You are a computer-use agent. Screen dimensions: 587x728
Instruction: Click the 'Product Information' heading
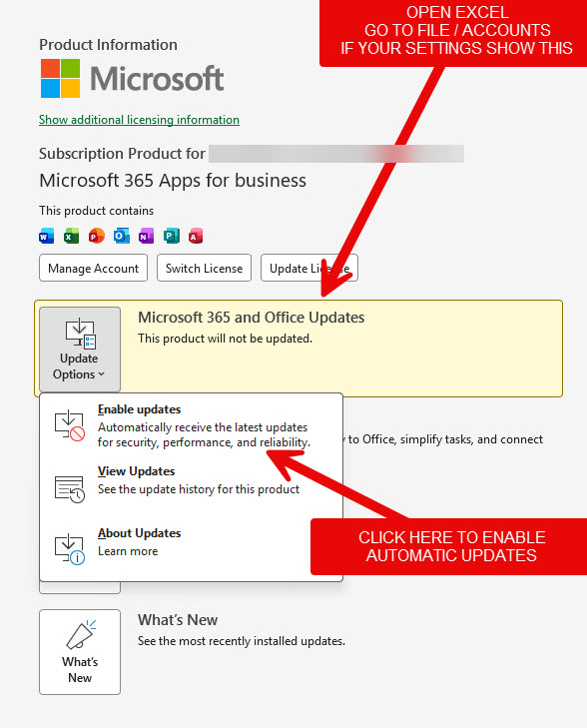pyautogui.click(x=108, y=45)
